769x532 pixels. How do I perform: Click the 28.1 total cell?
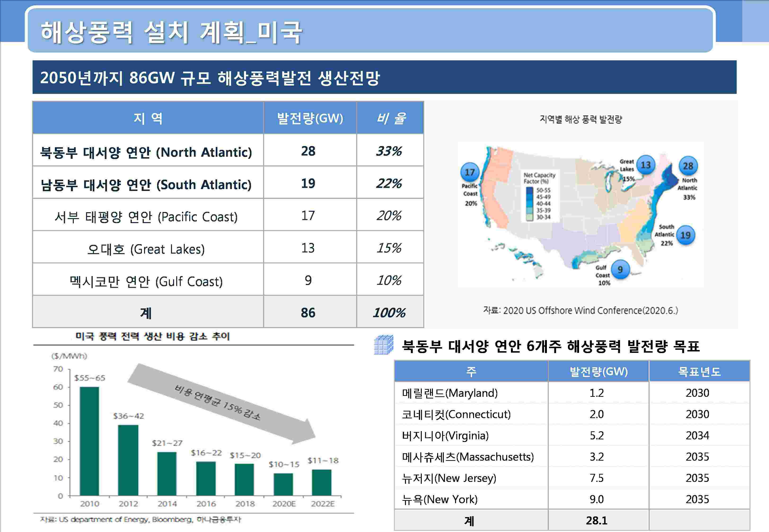[597, 520]
